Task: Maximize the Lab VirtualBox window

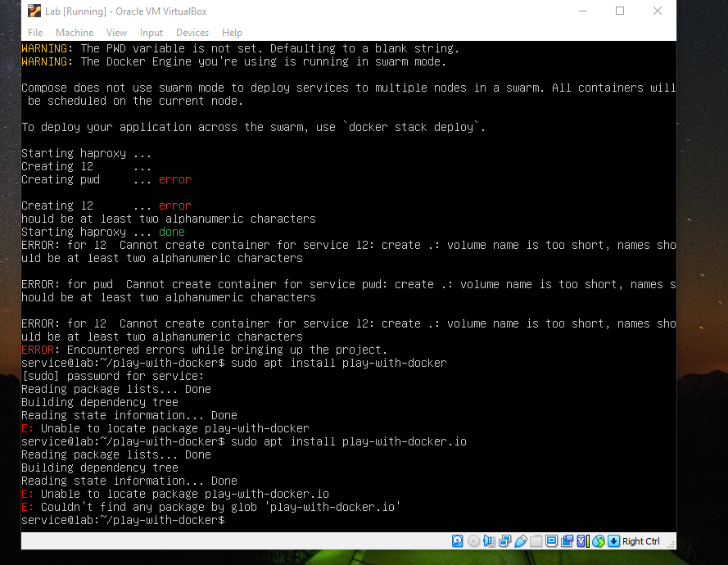Action: tap(620, 11)
